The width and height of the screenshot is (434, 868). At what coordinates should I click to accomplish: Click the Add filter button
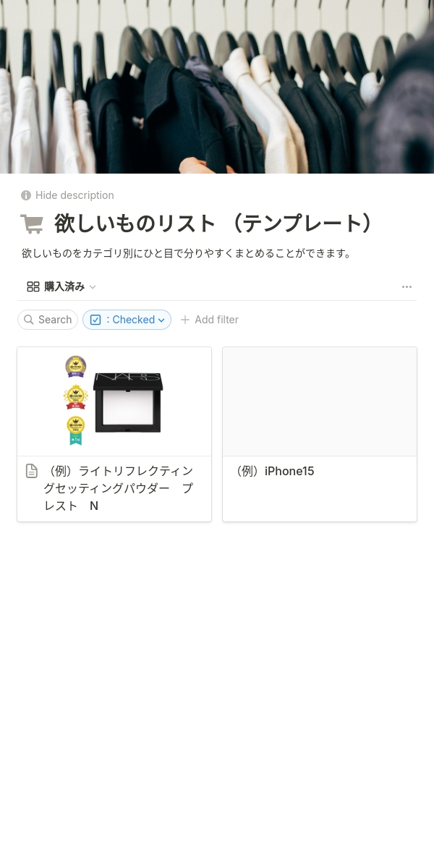[209, 320]
